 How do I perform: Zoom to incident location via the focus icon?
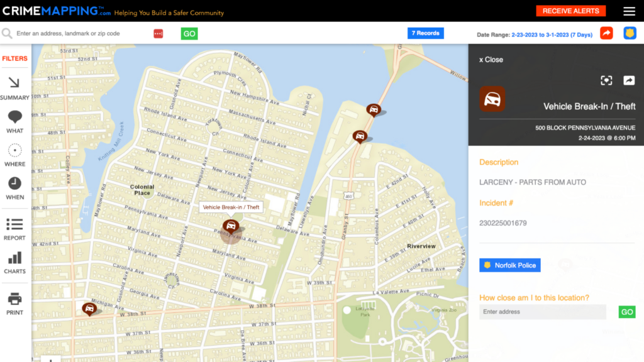click(606, 80)
